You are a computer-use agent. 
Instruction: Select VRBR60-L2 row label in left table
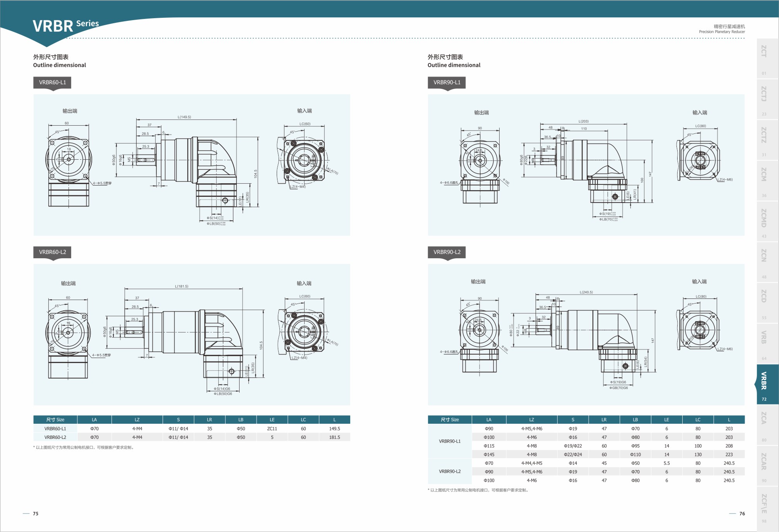click(55, 437)
